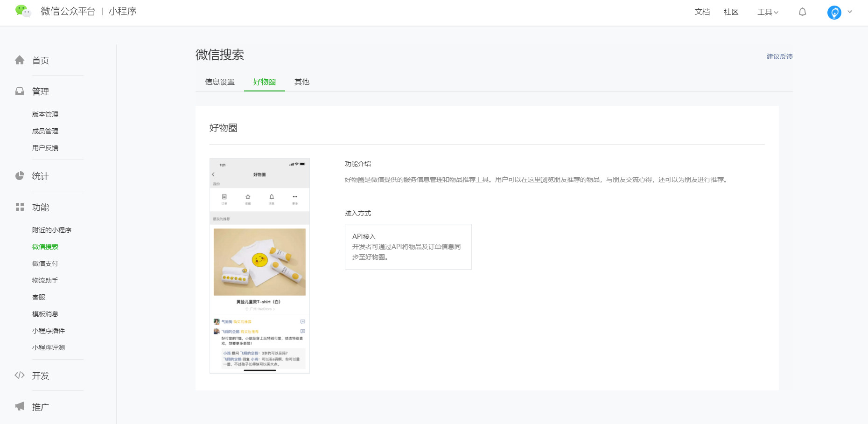Click the blue account avatar
Image resolution: width=868 pixels, height=424 pixels.
[834, 13]
